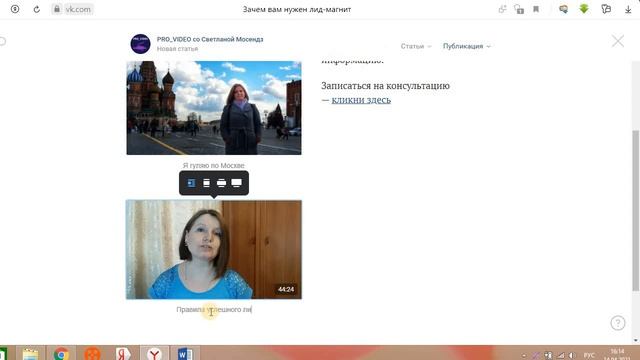Image resolution: width=640 pixels, height=360 pixels.
Task: Close the article editor with the X
Action: coord(618,41)
